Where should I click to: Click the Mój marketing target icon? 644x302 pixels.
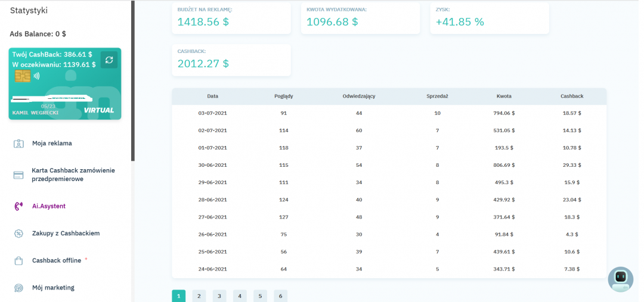[18, 288]
